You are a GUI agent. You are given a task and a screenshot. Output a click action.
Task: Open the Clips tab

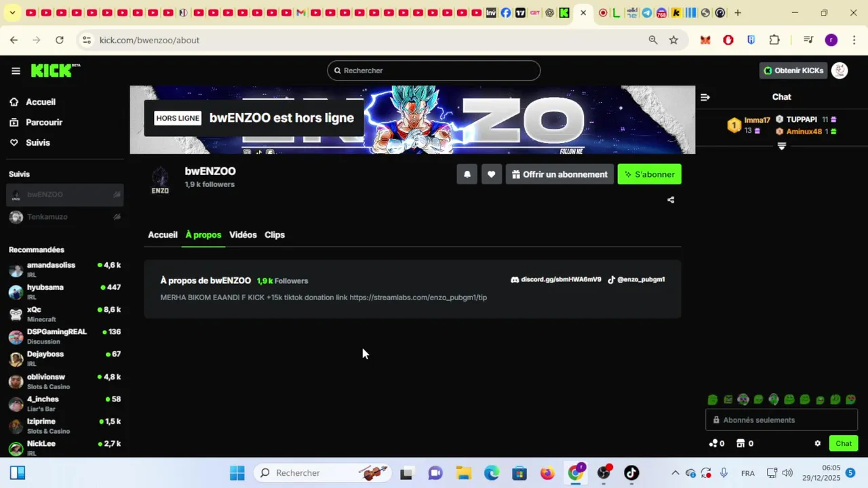click(x=275, y=235)
